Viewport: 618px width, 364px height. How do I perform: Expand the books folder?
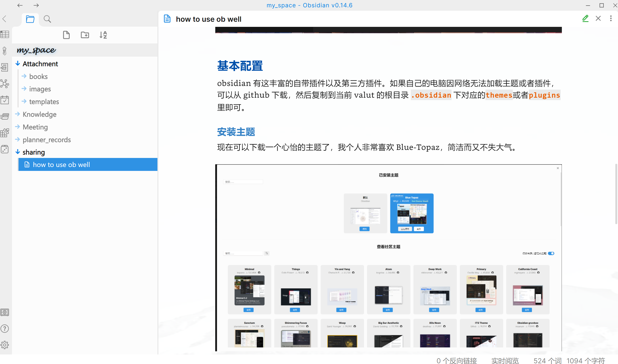(24, 76)
